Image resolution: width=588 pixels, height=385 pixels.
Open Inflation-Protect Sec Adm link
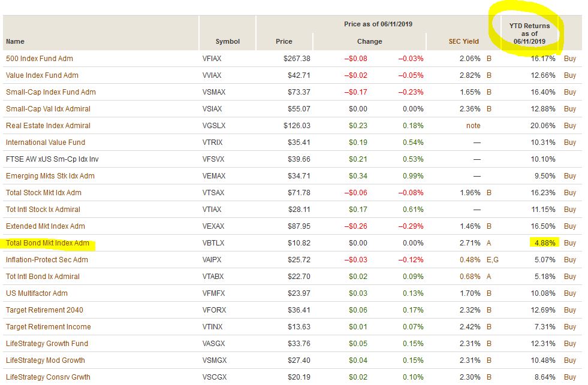coord(47,260)
